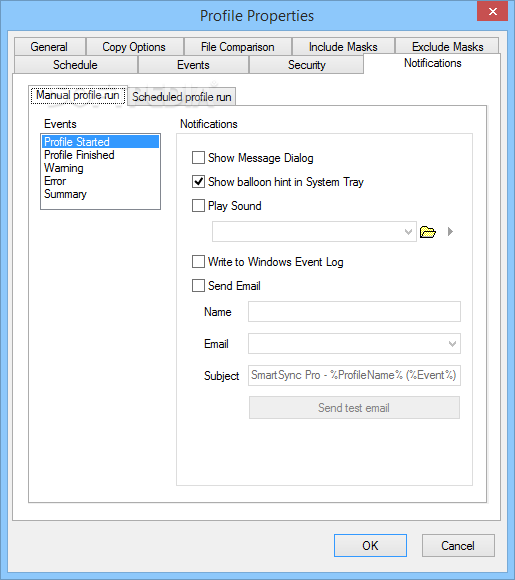Click Cancel to discard changes
The width and height of the screenshot is (515, 580).
coord(458,545)
